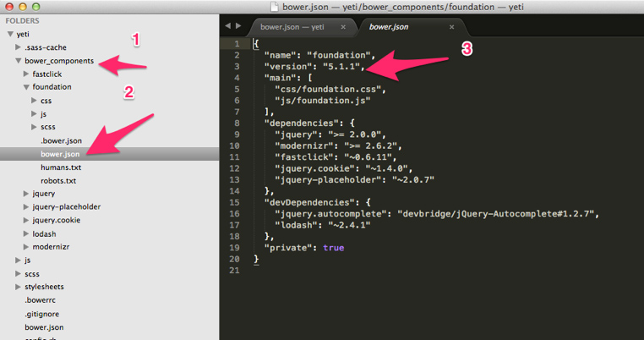The image size is (644, 340).
Task: Click "devbridge/jQuery-Autocomplete#1.2.7" value
Action: point(496,213)
